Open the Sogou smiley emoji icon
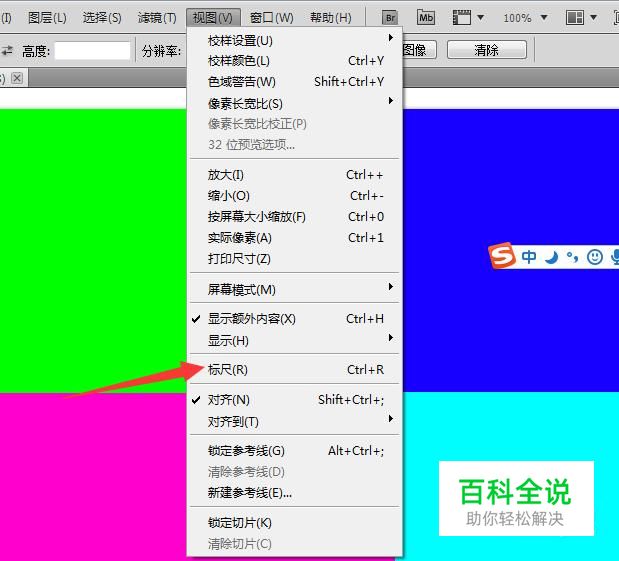Screen dimensions: 619x561 click(595, 257)
